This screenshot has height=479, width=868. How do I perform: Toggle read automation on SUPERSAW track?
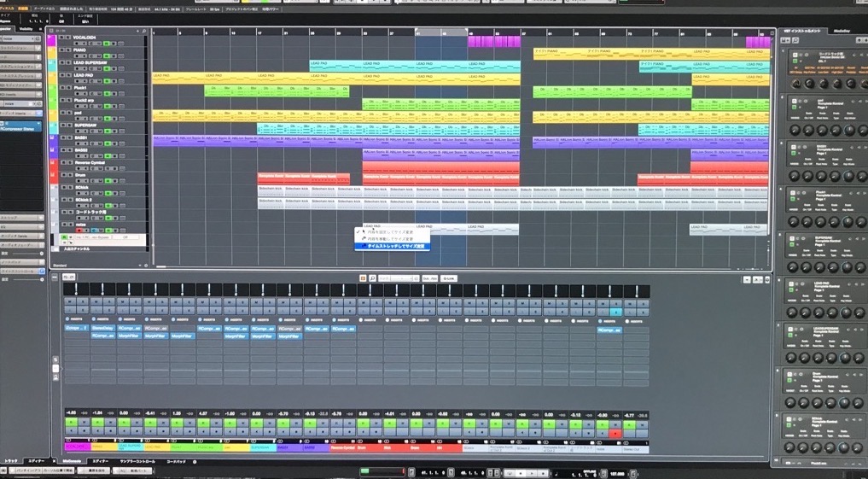[x=108, y=131]
